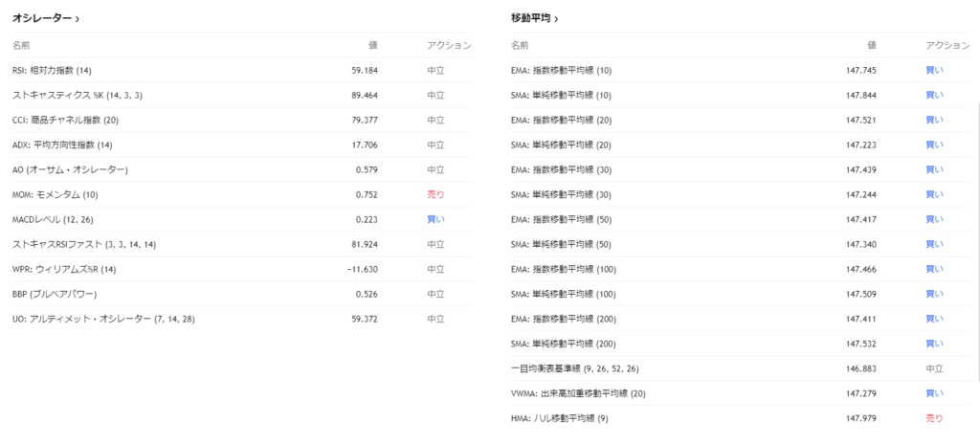Select the VWMA: 出来高加重移動平均線 (20) row
980x445 pixels.
coord(579,393)
